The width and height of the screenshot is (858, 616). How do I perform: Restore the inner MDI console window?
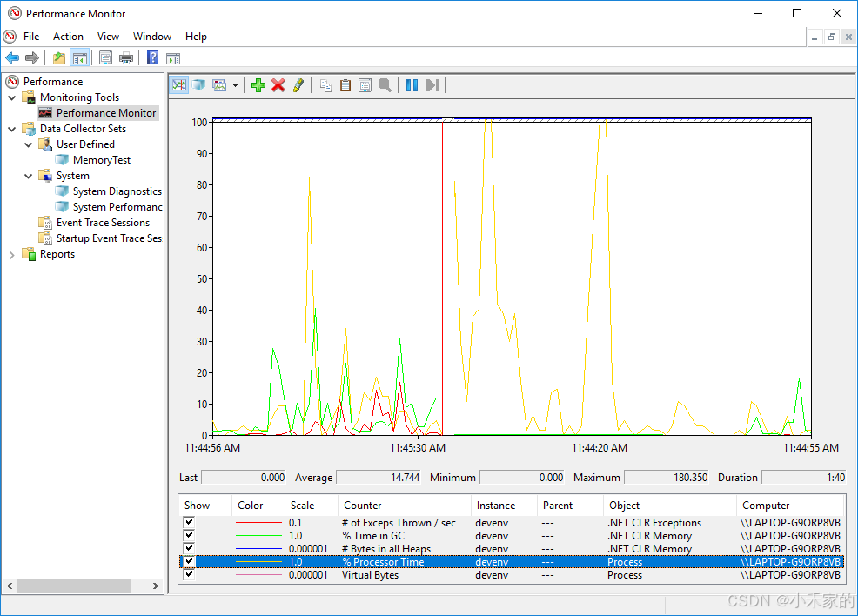(x=831, y=37)
